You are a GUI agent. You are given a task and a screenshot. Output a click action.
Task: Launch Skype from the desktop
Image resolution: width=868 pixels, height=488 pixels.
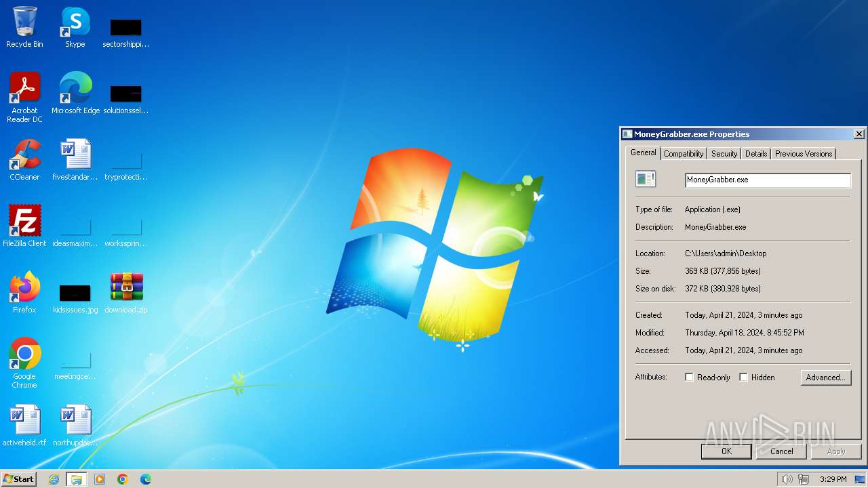[75, 27]
